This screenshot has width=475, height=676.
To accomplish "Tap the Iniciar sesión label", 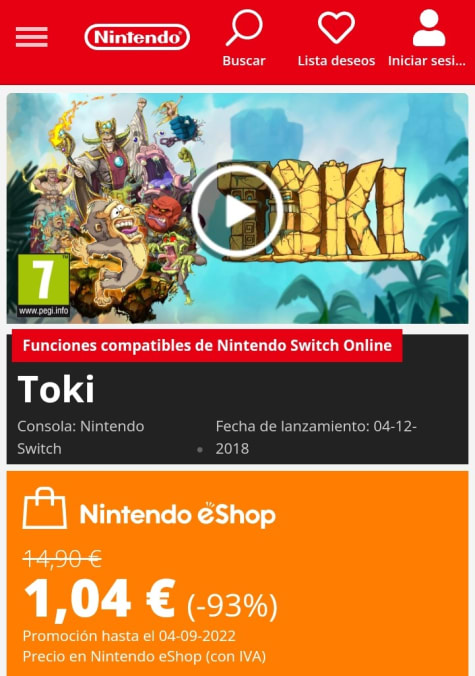I will [427, 61].
